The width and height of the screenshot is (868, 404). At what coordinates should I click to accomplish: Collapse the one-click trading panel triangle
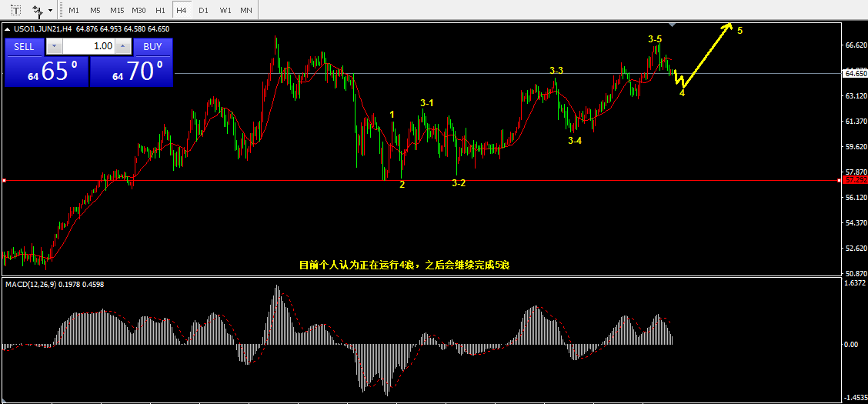(7, 29)
